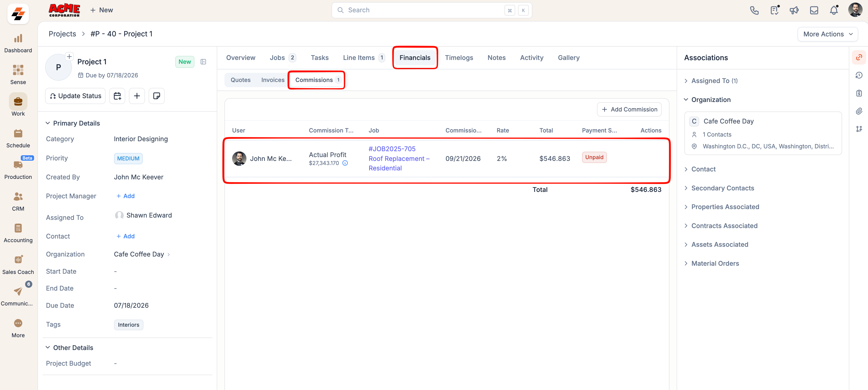Open the inbox tray icon
This screenshot has height=390, width=868.
814,10
